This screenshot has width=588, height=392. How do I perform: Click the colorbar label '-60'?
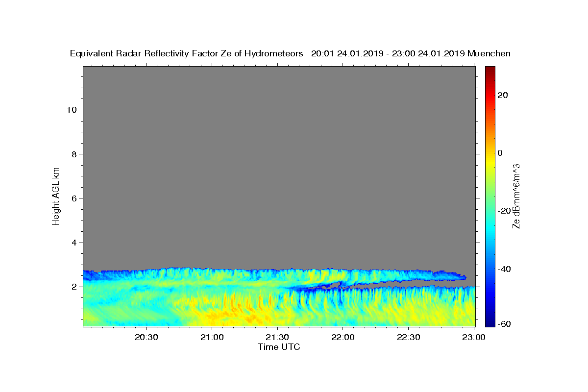pos(504,323)
